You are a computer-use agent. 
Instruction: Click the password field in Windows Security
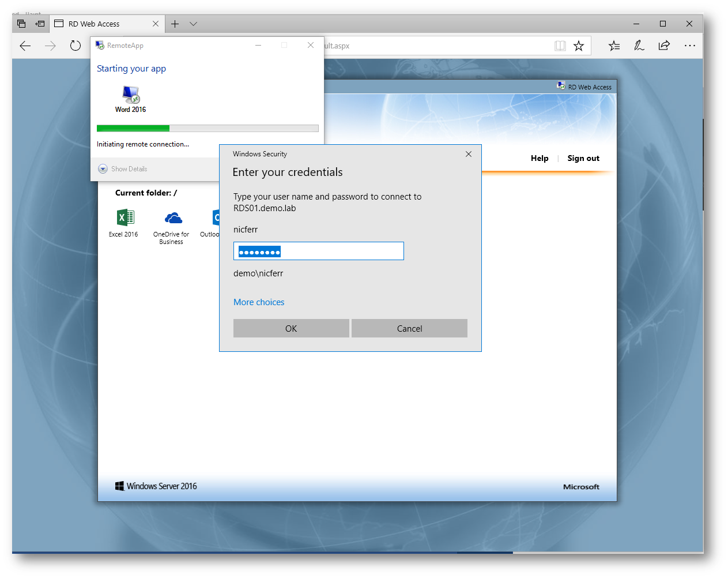pos(319,251)
